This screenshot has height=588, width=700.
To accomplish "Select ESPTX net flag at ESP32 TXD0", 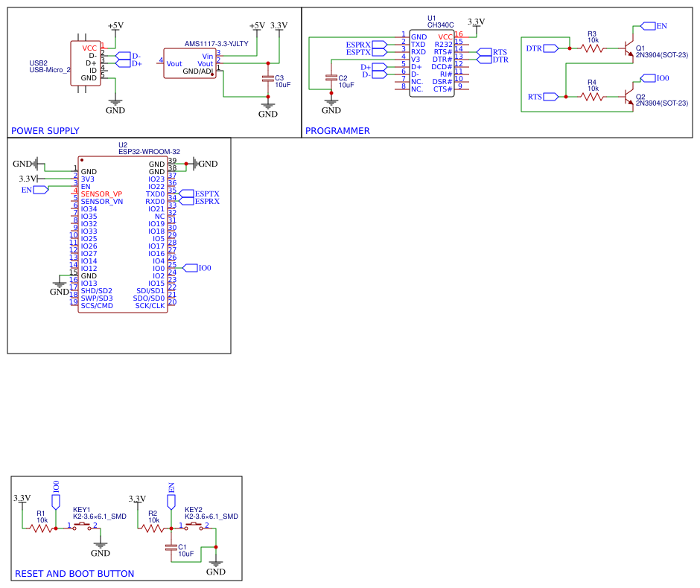I will 199,194.
